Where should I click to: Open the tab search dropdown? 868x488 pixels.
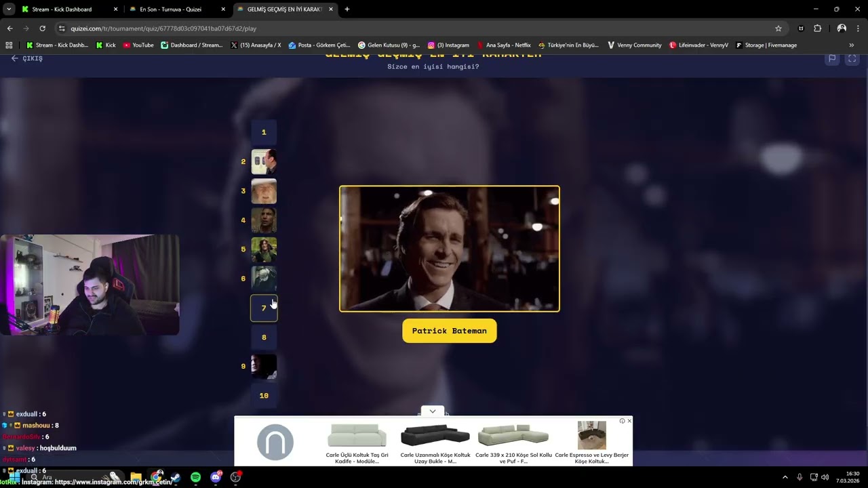tap(9, 9)
